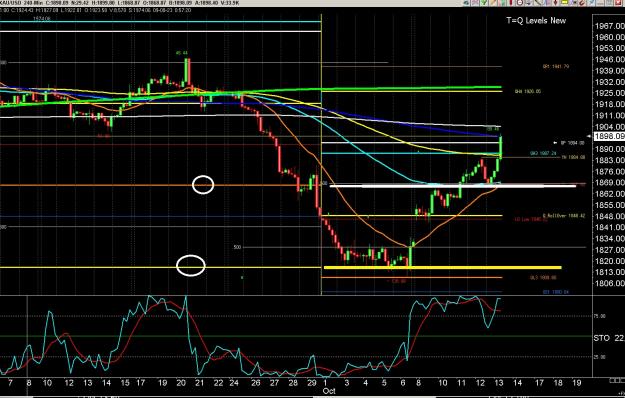The image size is (625, 398).
Task: Click the STO indicator label
Action: pos(601,338)
